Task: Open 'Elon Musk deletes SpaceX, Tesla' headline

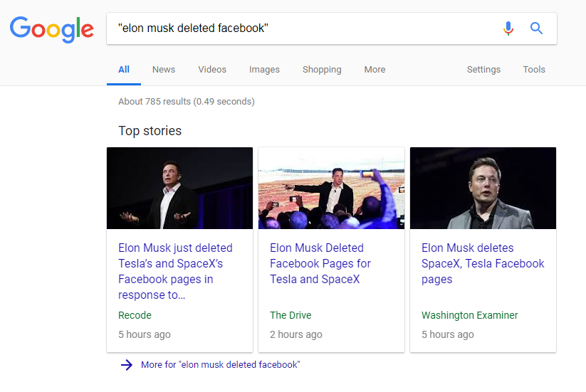Action: 483,263
